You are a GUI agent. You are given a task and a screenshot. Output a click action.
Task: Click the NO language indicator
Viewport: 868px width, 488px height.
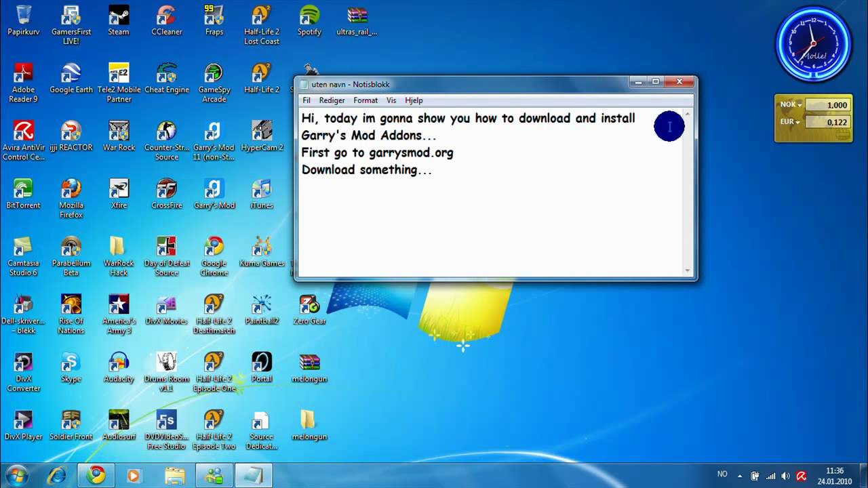click(722, 474)
